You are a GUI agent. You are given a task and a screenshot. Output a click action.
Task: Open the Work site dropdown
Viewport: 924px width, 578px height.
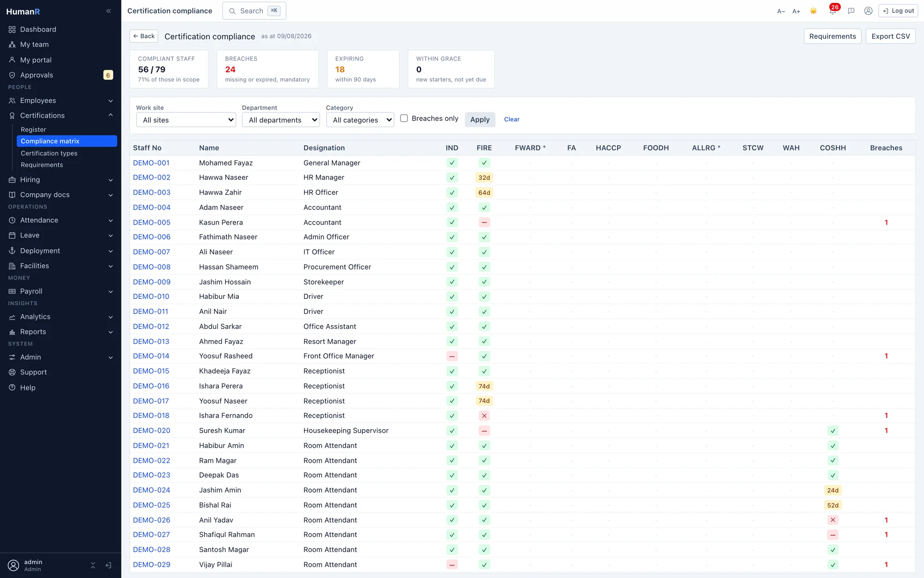pos(186,120)
